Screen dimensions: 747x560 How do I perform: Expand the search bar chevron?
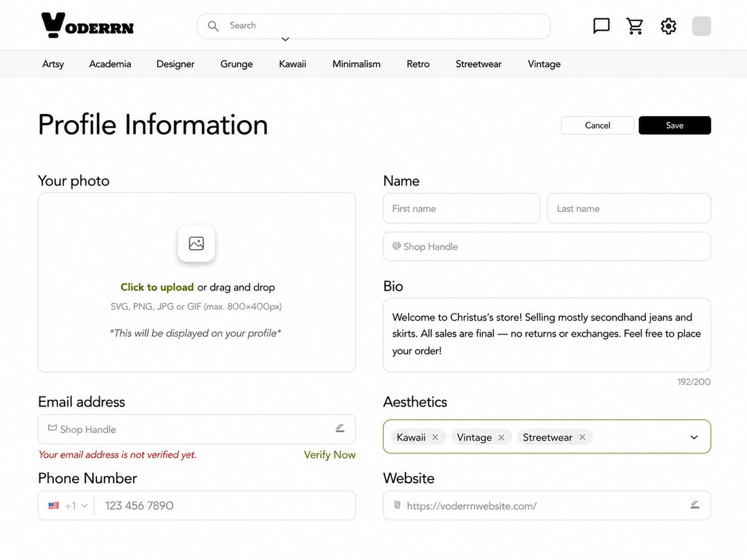pos(285,39)
